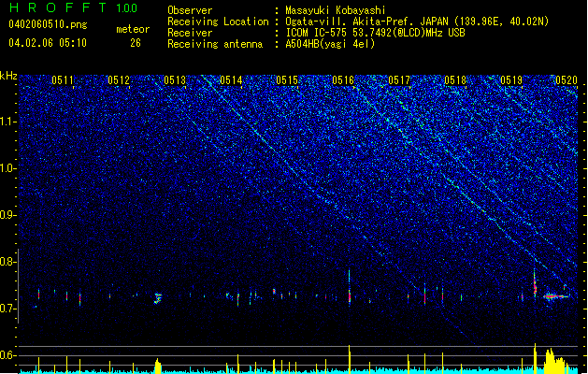Click the squiggly meteor echo before 0513
Screen dimensions: 588x374
click(157, 298)
